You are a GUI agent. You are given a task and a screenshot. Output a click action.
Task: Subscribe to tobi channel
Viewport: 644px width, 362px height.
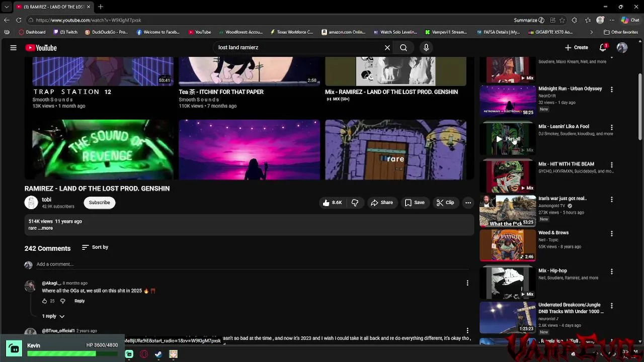tap(99, 203)
